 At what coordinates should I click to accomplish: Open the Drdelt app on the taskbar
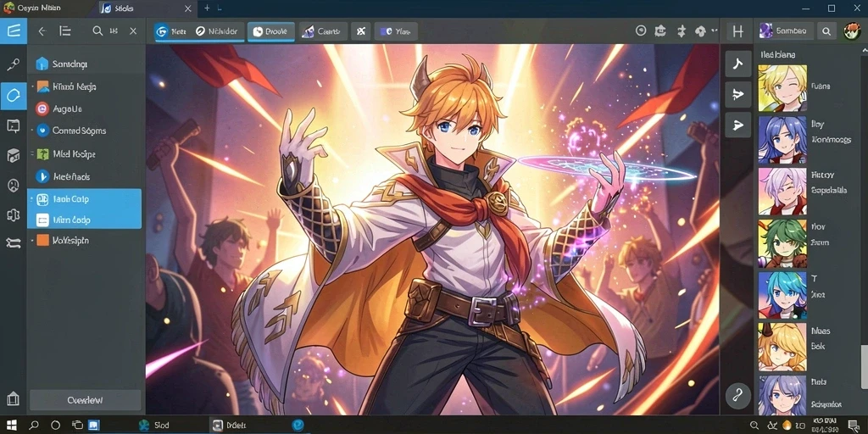(x=229, y=426)
